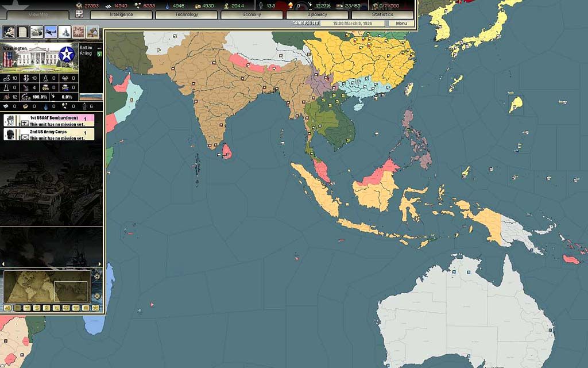588x368 pixels.
Task: Click the document page icon in the toolbar
Action: (23, 32)
